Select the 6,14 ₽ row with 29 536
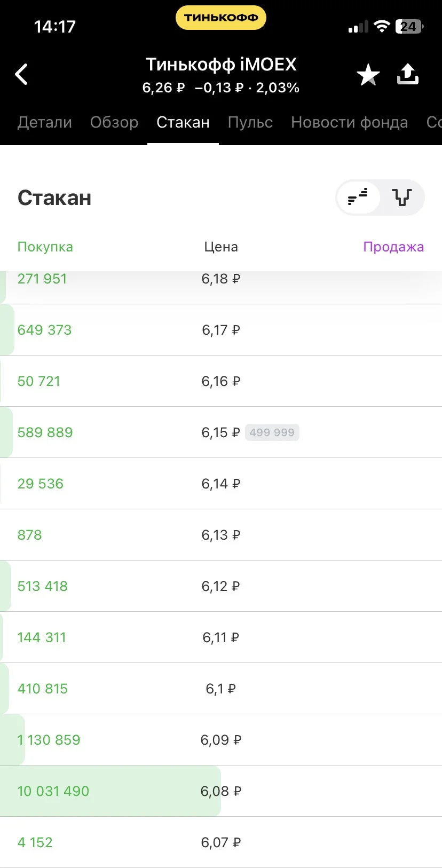This screenshot has height=868, width=442. coord(221,484)
